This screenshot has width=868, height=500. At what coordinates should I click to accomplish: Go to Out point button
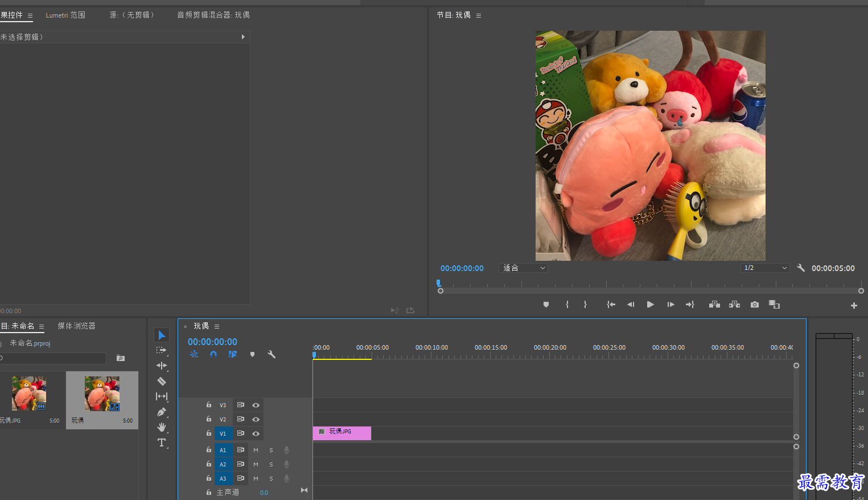690,305
